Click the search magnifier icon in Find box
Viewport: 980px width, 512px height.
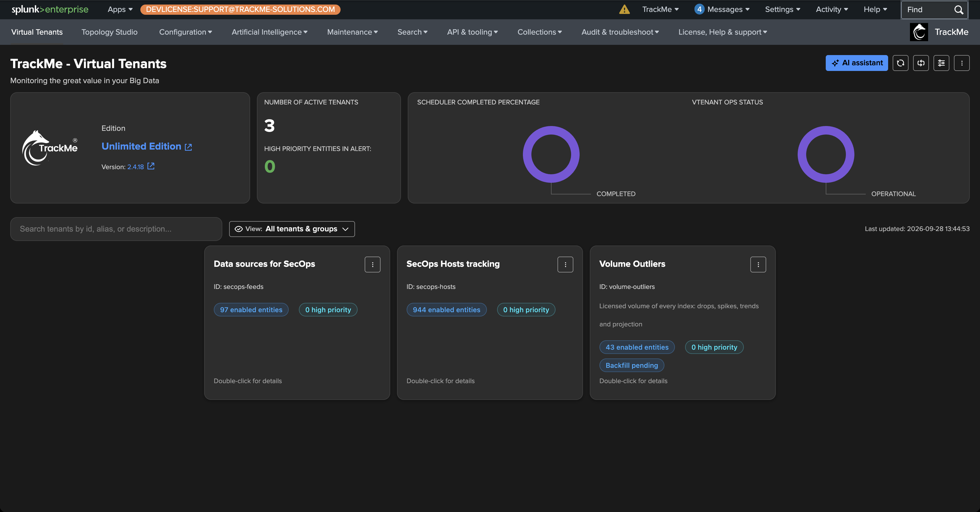point(958,10)
